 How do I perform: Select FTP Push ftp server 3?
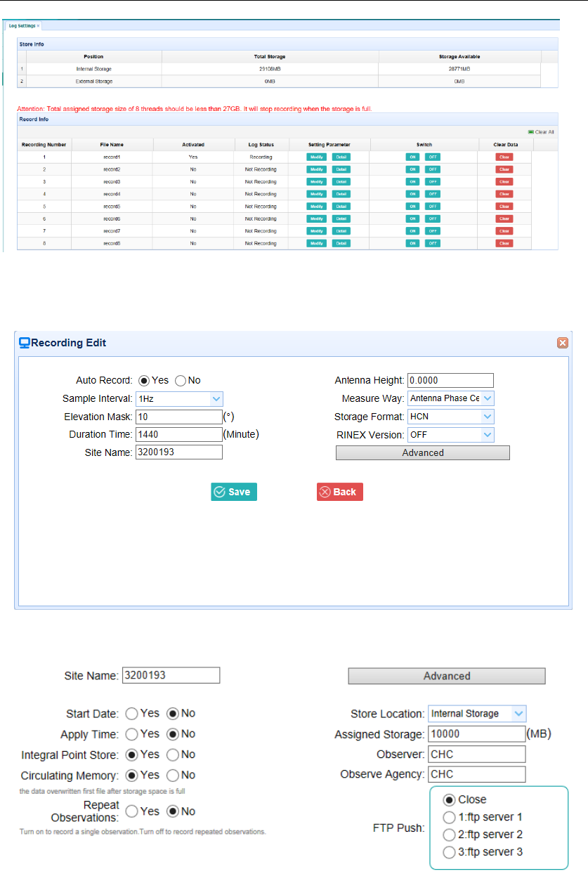pyautogui.click(x=450, y=852)
